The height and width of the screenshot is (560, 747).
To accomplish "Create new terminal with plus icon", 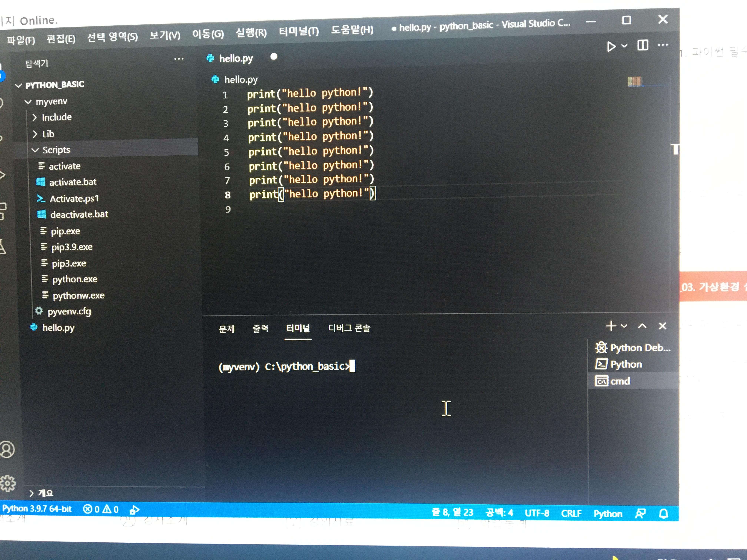I will click(x=611, y=326).
